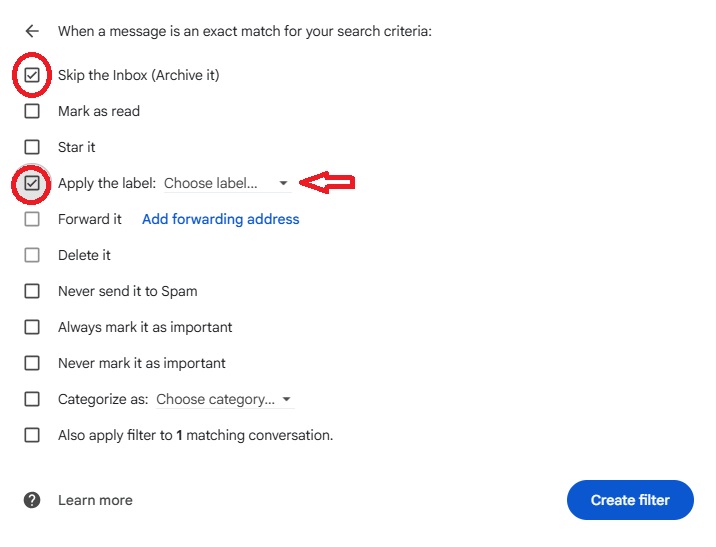
Task: Tick Never mark it as important
Action: pos(32,363)
